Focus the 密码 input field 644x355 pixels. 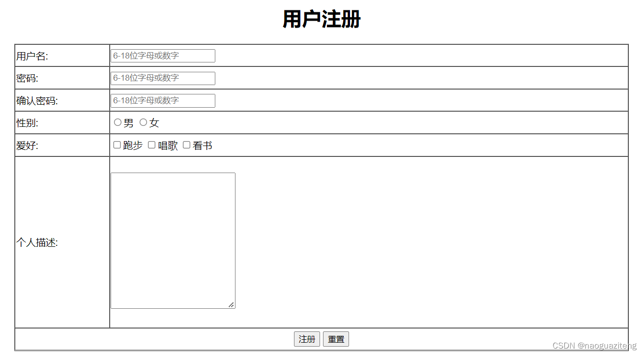(163, 78)
